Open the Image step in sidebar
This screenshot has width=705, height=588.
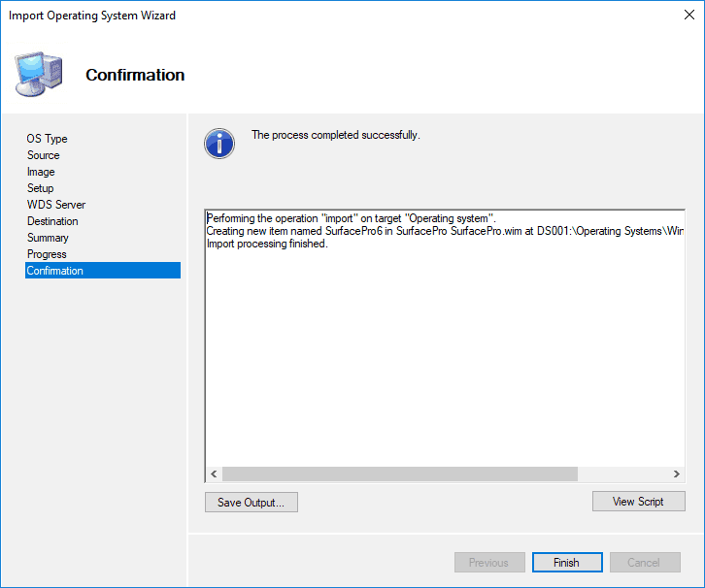click(41, 172)
